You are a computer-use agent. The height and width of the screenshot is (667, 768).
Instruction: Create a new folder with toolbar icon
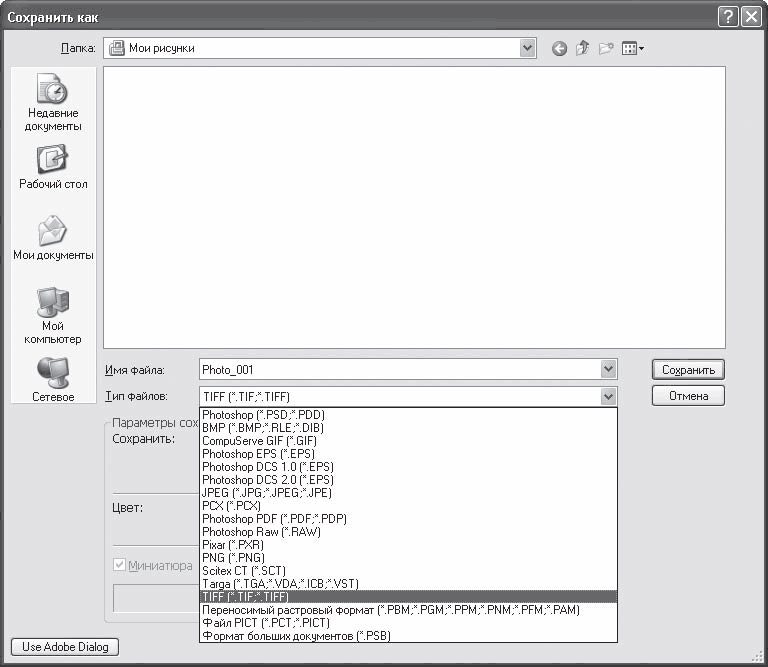pos(607,48)
